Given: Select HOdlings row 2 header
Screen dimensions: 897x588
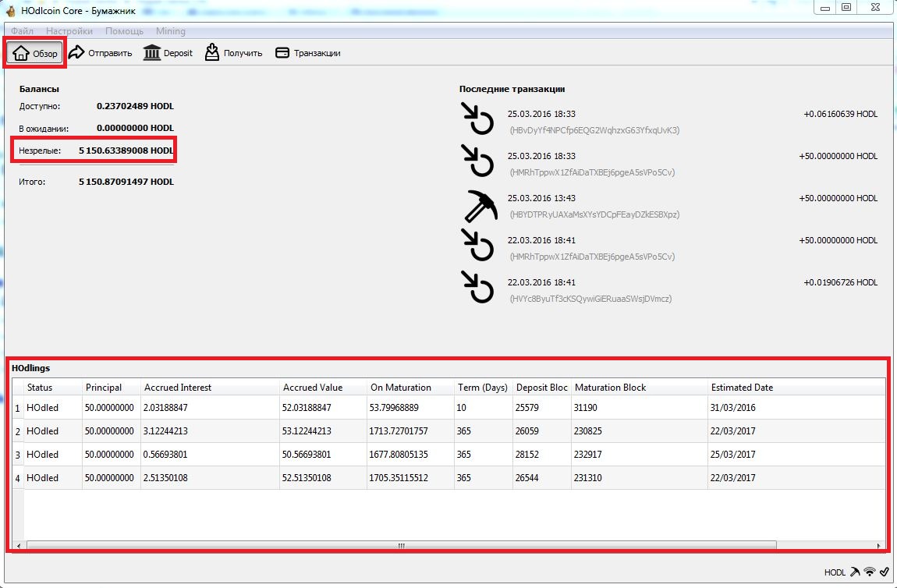Looking at the screenshot, I should (17, 431).
